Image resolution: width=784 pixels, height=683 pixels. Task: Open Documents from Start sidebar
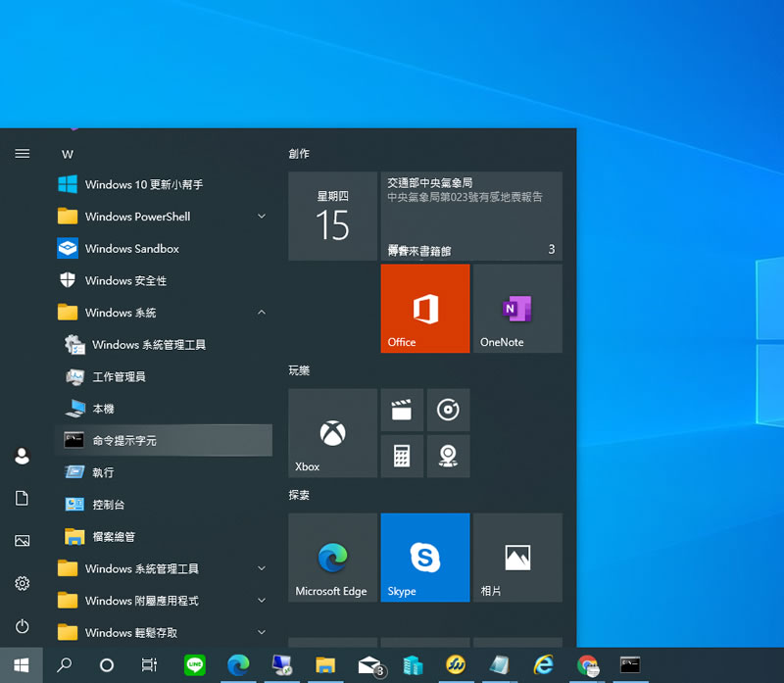(22, 498)
